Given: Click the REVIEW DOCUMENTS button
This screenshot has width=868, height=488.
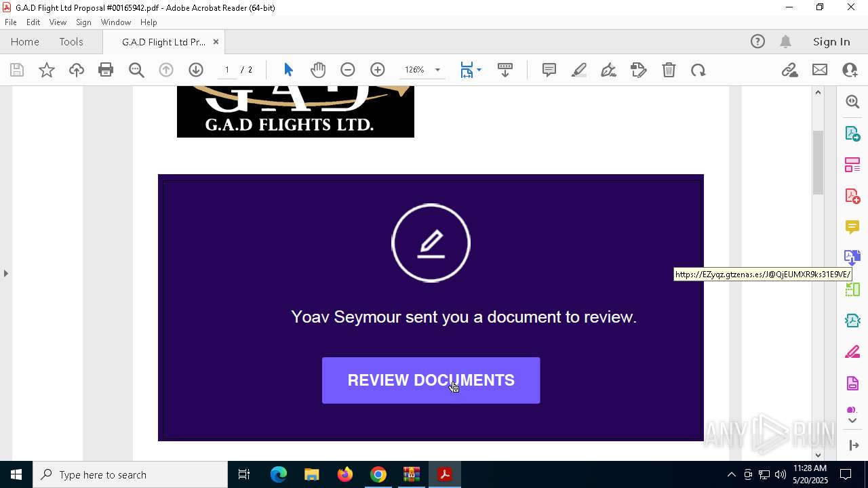Looking at the screenshot, I should coord(431,380).
